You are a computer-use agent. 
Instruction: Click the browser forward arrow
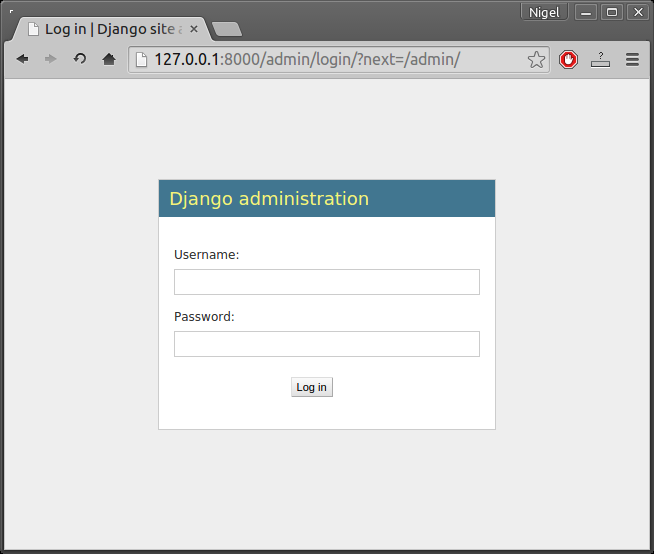coord(50,59)
